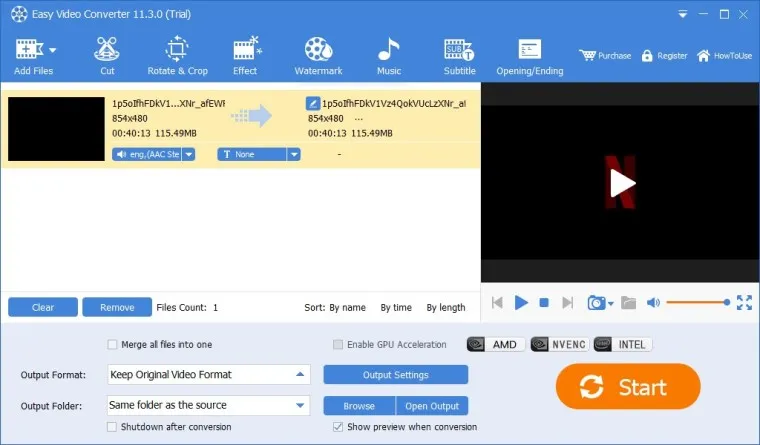
Task: Click the audio track dropdown arrow
Action: click(189, 154)
